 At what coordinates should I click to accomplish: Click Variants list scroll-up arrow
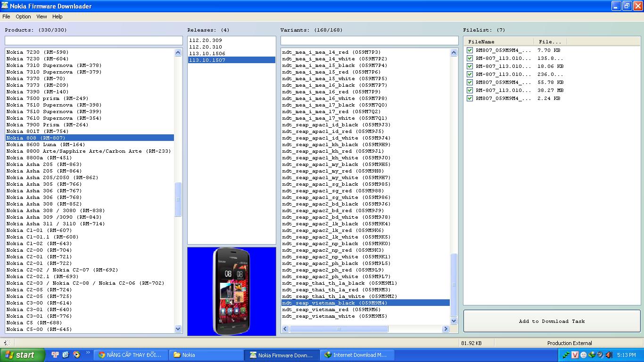(454, 52)
